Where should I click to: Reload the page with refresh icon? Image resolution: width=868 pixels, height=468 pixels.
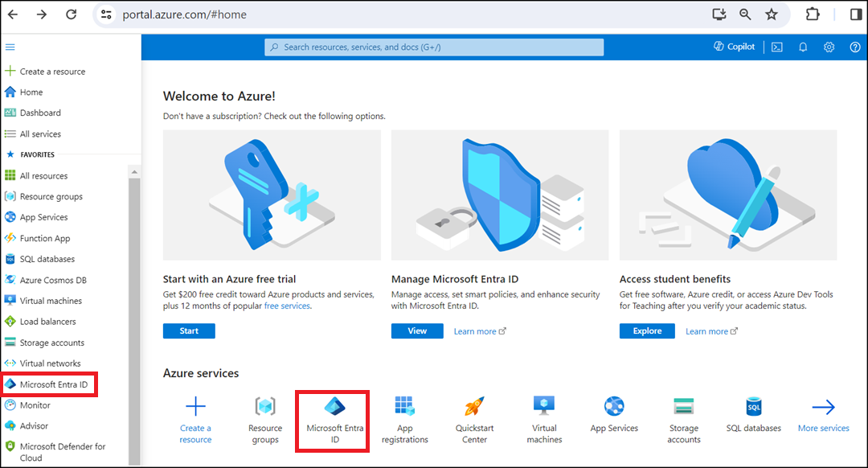pos(72,14)
